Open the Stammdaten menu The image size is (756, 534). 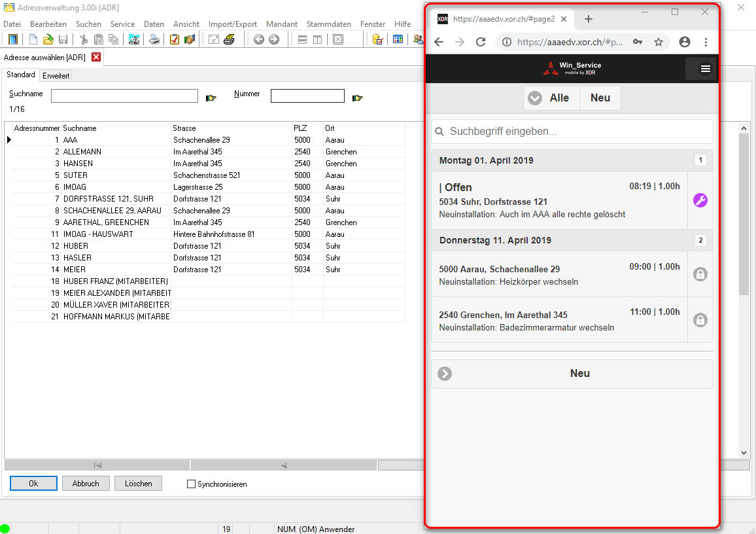329,24
